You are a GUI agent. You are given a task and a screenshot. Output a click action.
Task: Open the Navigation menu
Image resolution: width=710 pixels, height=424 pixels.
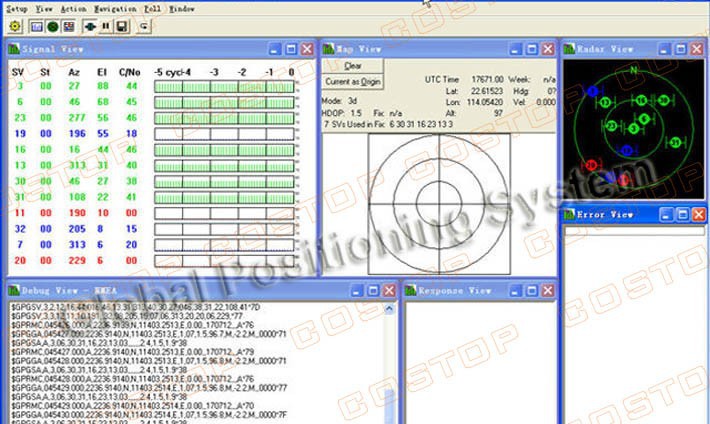(x=115, y=8)
